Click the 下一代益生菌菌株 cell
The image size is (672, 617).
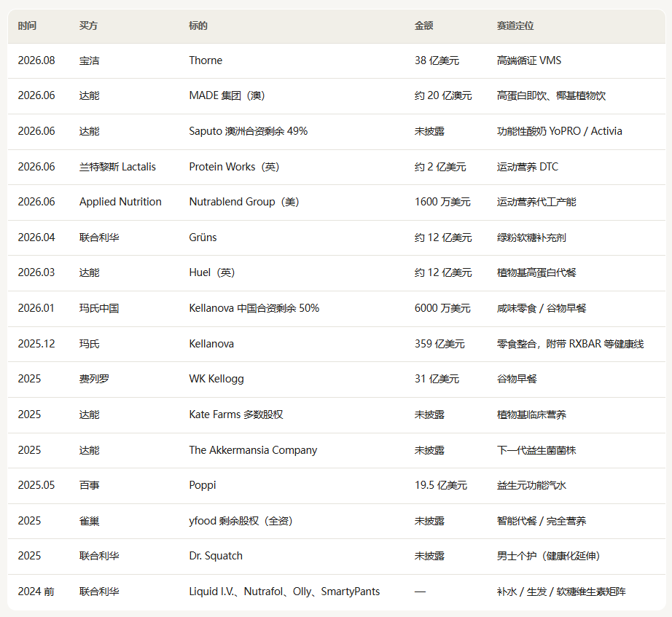click(x=536, y=450)
